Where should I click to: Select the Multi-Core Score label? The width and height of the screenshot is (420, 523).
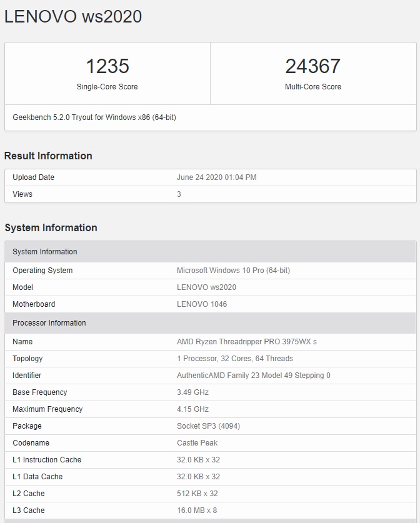point(312,87)
